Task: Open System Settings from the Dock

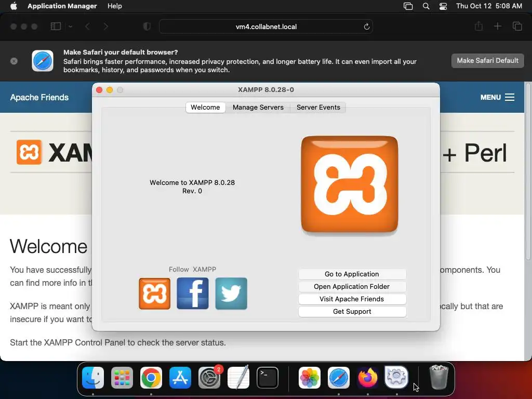Action: pos(209,378)
